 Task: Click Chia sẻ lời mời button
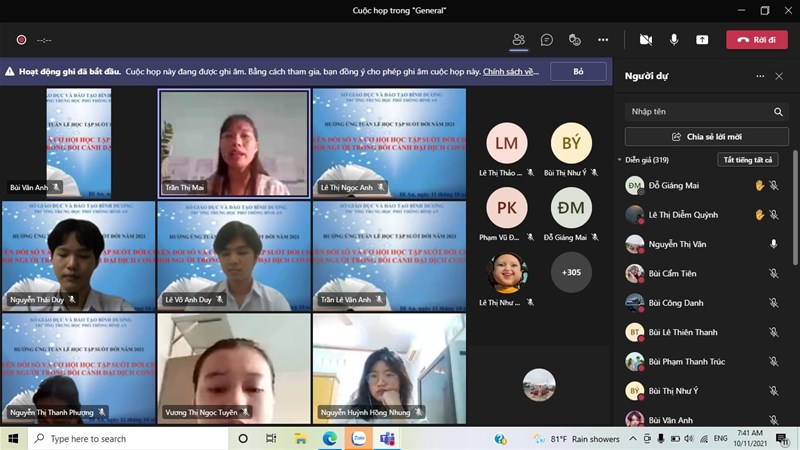pos(707,137)
